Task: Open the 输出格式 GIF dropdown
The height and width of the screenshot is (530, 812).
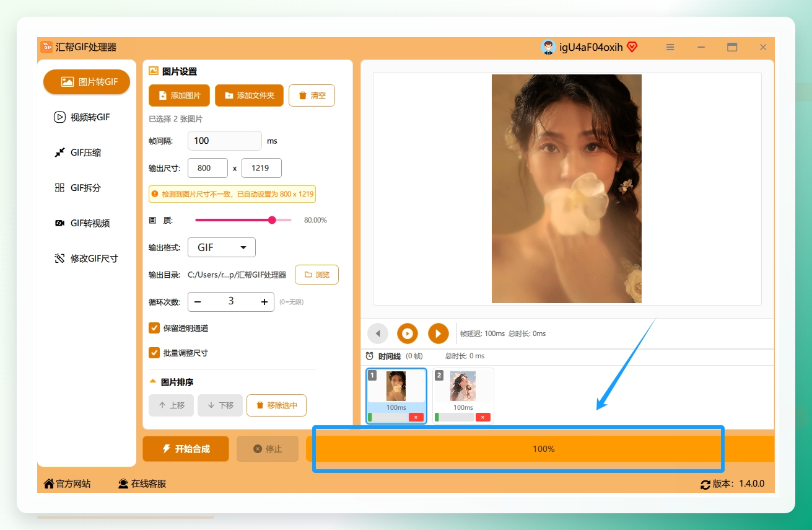Action: [222, 247]
